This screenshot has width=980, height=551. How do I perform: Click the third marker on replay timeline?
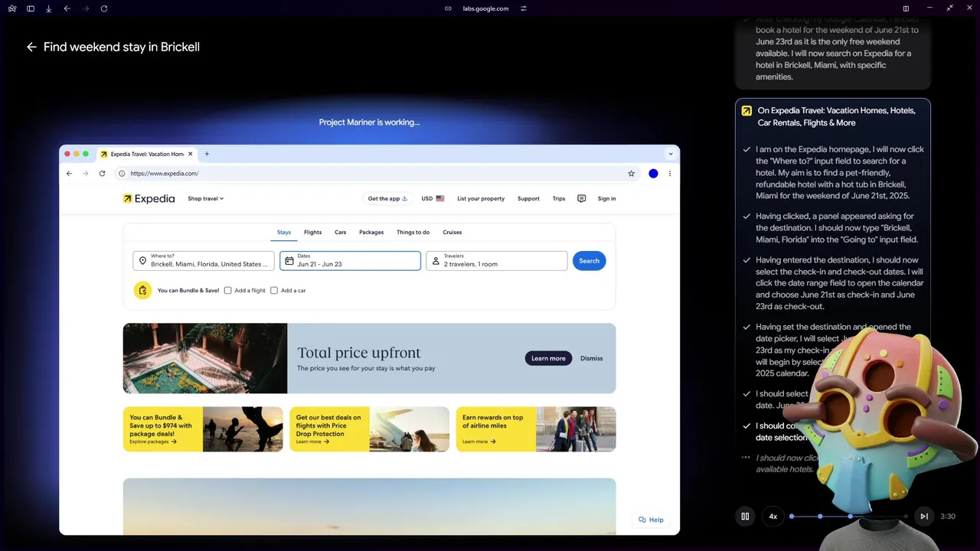[x=850, y=517]
